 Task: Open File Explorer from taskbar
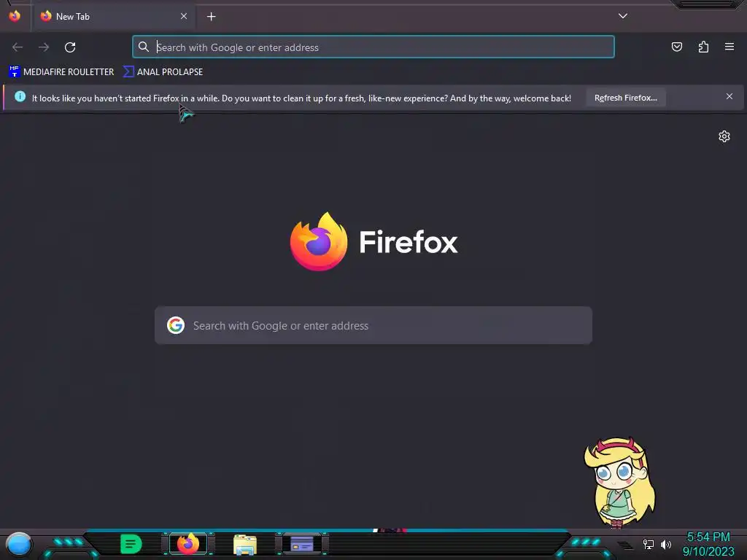point(245,544)
